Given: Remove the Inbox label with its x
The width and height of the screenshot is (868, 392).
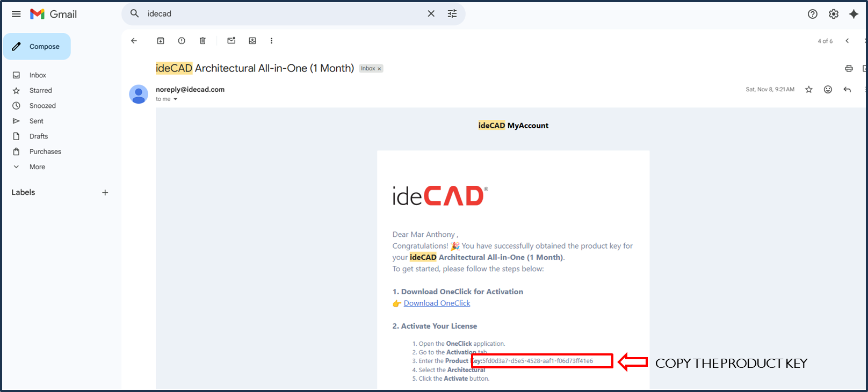Looking at the screenshot, I should tap(379, 69).
